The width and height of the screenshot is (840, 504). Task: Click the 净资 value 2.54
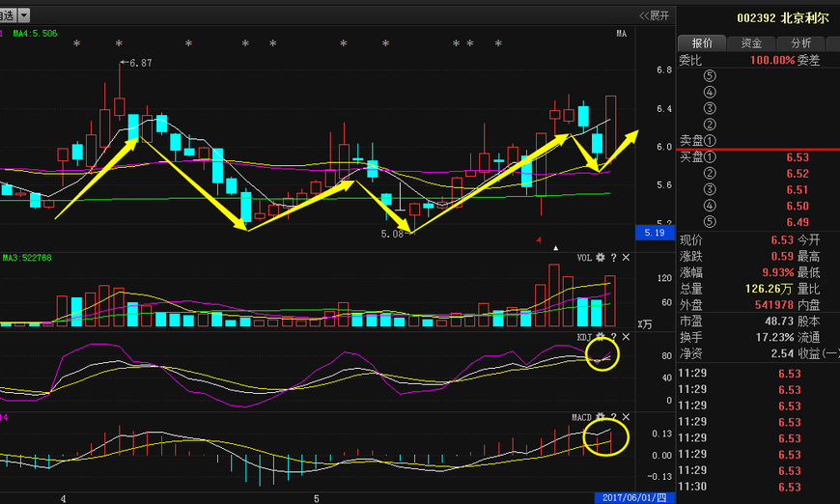782,353
